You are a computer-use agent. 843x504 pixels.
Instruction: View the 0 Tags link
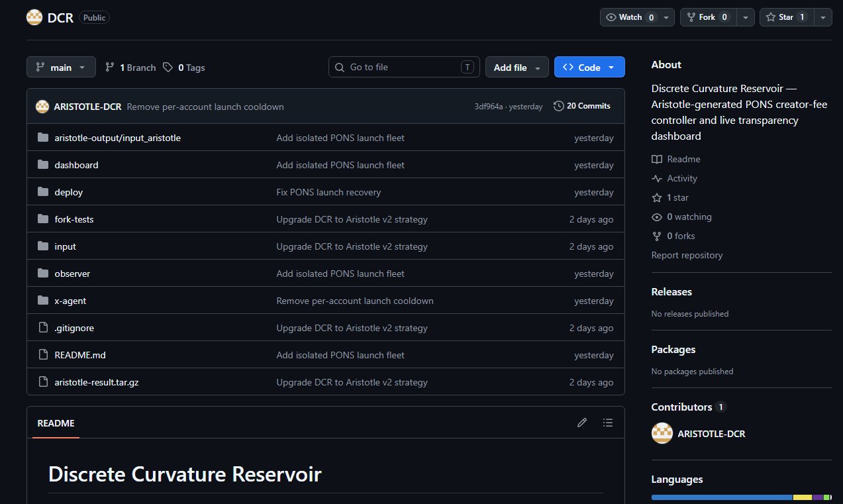[x=183, y=68]
